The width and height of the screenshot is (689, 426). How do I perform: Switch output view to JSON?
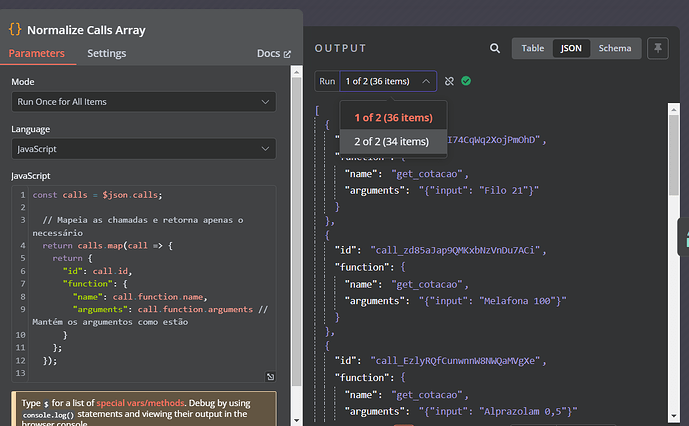570,48
